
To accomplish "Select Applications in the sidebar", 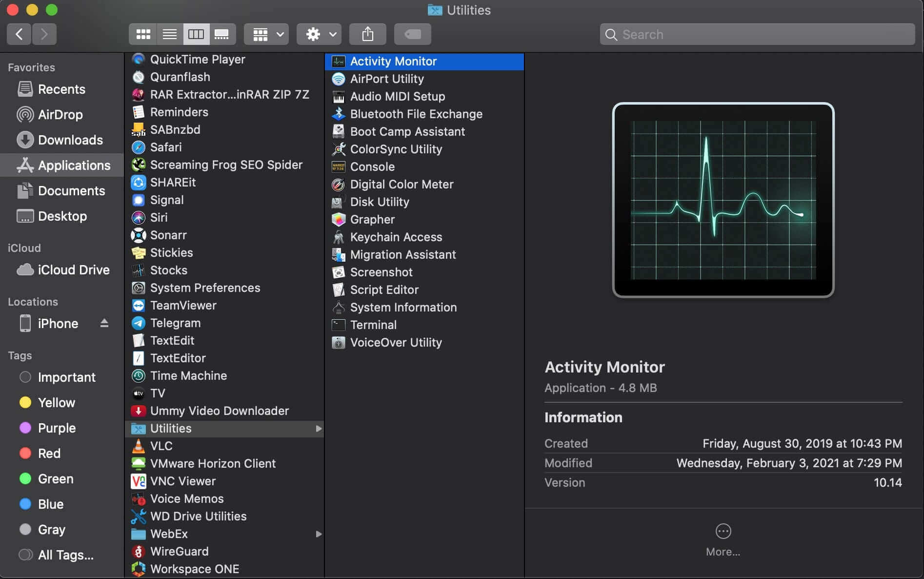I will pos(61,165).
